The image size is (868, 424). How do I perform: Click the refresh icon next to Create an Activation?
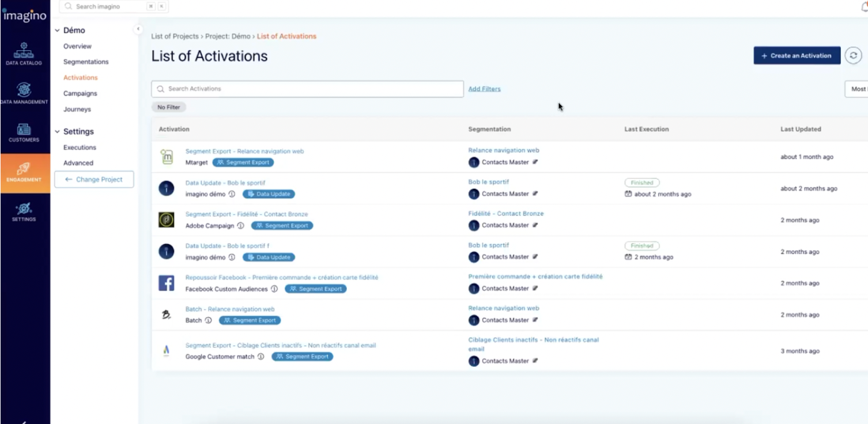[x=854, y=56]
